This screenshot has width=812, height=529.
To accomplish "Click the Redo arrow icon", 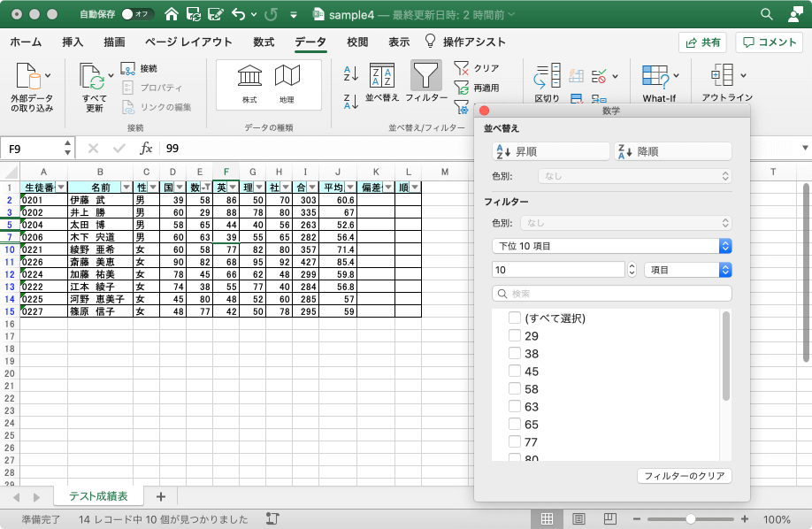I will coord(271,14).
